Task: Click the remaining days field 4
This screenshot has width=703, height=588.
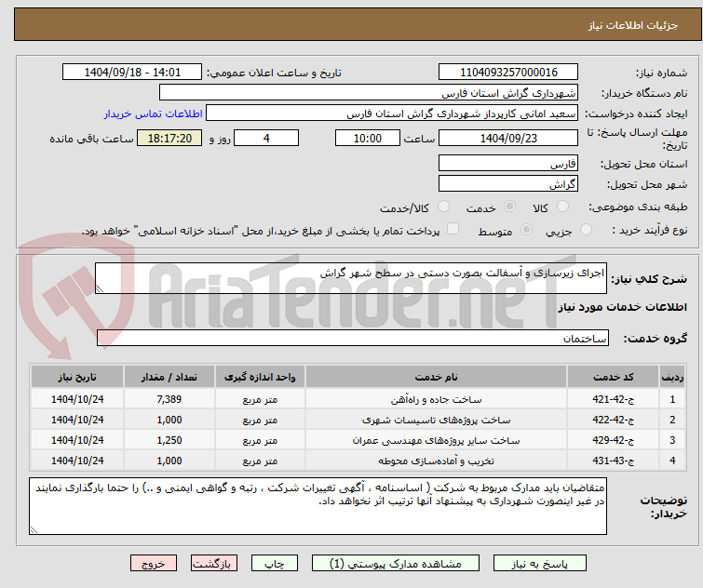Action: click(266, 138)
